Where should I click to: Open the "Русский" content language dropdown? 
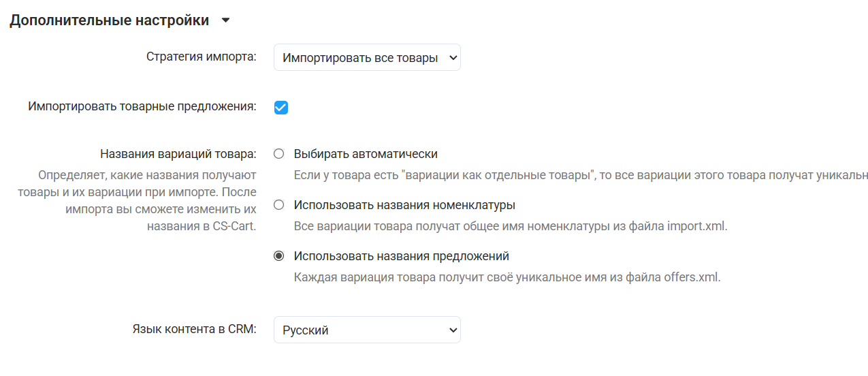(367, 330)
